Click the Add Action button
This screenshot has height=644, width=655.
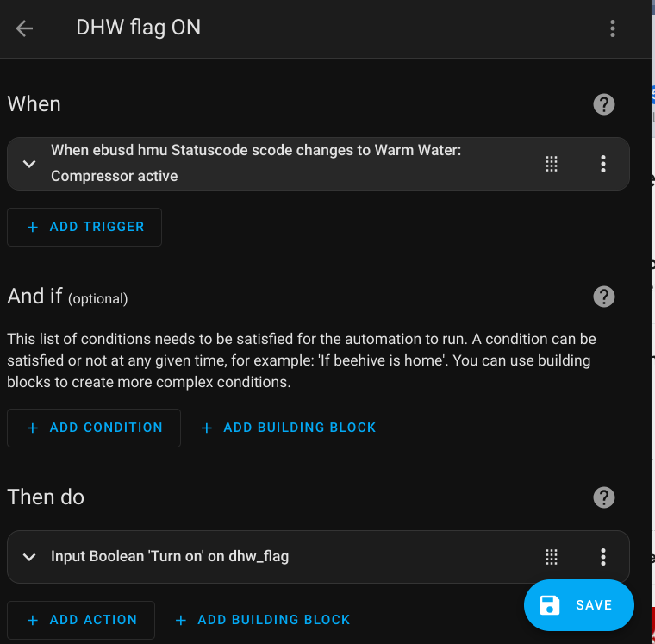81,620
